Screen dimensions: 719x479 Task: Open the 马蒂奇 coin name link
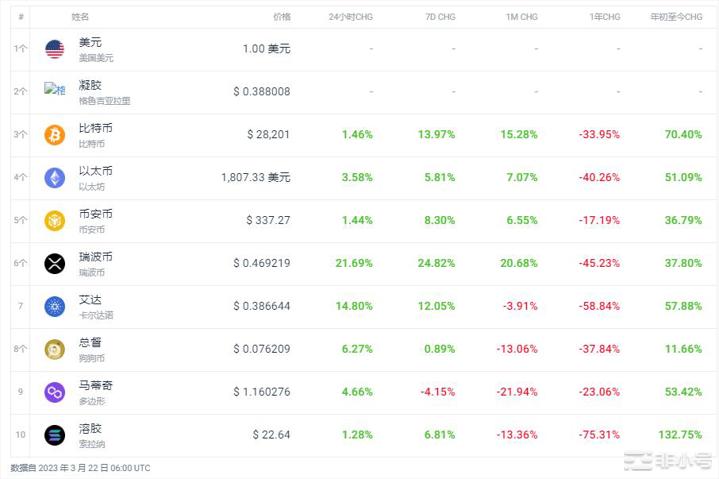[95, 385]
